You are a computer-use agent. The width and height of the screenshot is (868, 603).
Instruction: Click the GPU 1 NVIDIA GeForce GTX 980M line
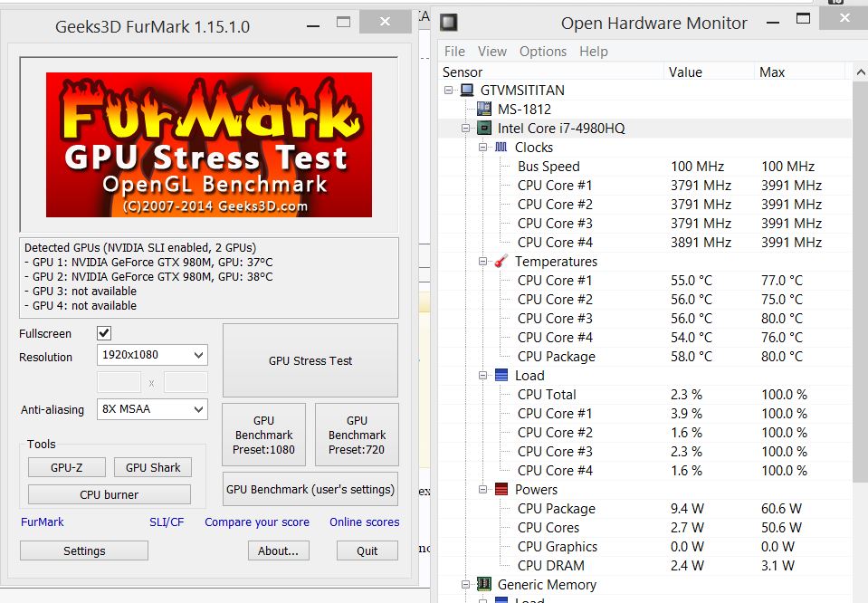click(x=148, y=262)
